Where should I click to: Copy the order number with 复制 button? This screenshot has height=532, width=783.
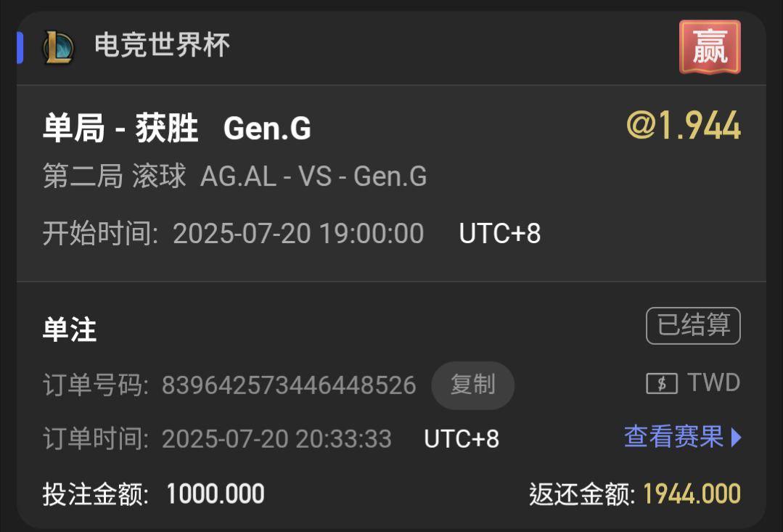(472, 385)
